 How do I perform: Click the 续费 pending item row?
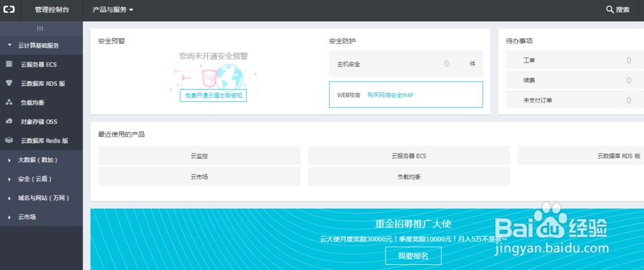pos(574,80)
